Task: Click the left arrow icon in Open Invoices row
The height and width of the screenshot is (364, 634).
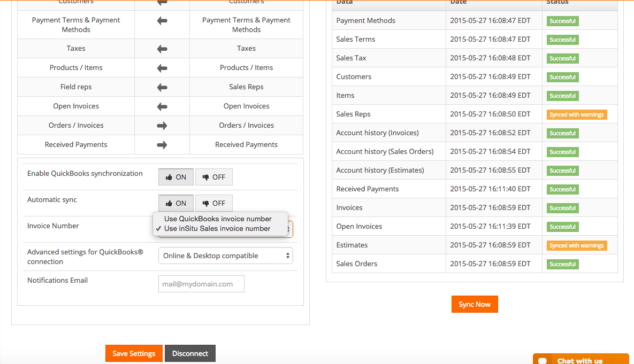Action: pyautogui.click(x=162, y=106)
